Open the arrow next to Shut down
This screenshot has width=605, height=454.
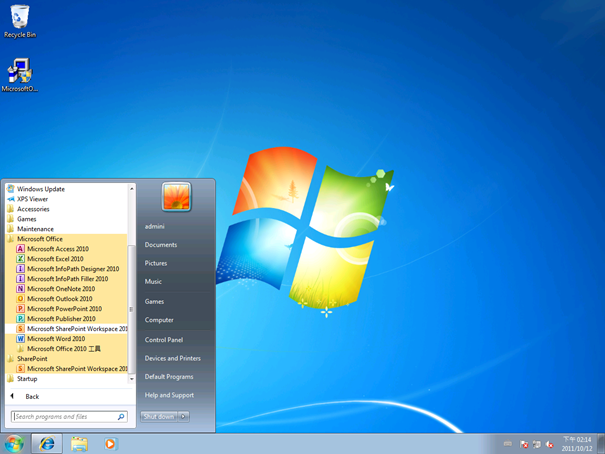point(184,417)
